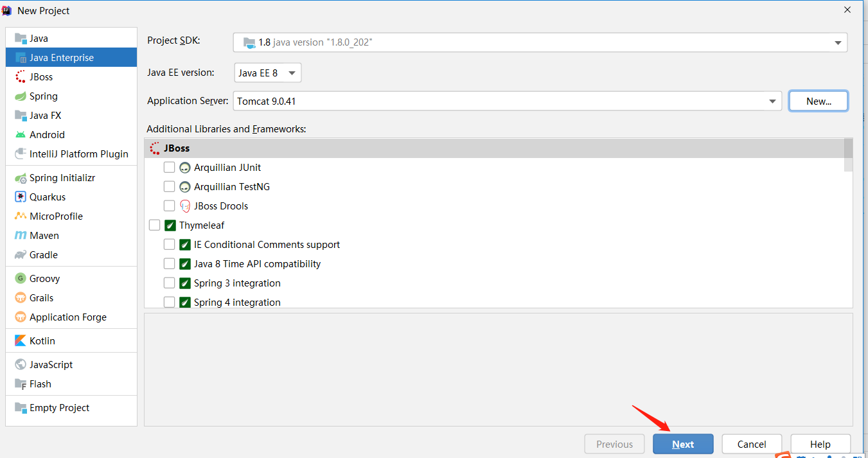Click the Cancel button
868x458 pixels.
752,445
